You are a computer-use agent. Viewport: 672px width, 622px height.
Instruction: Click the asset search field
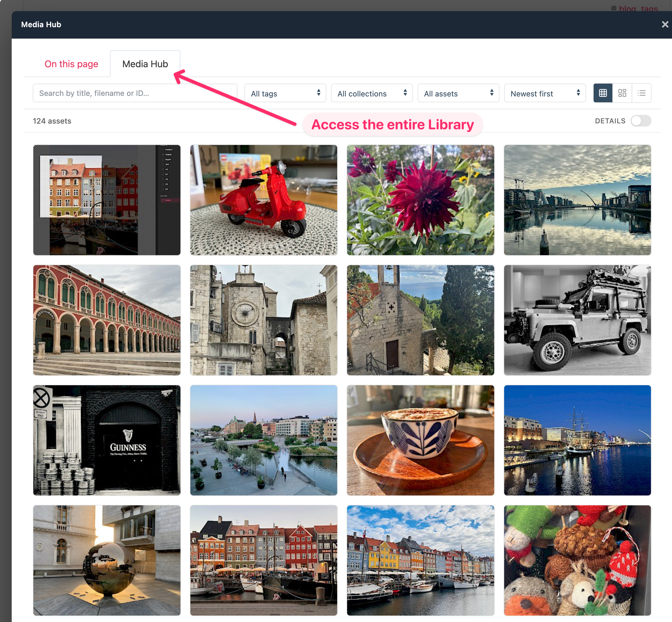click(x=135, y=93)
